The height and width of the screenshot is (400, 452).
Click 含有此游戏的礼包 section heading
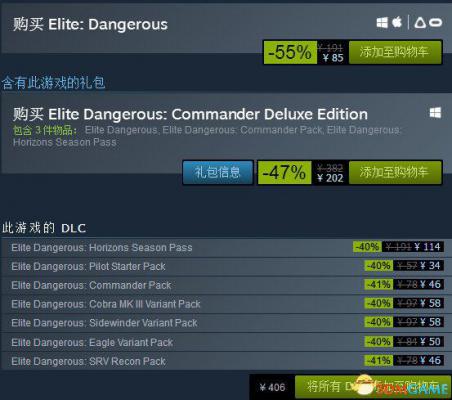(x=53, y=83)
